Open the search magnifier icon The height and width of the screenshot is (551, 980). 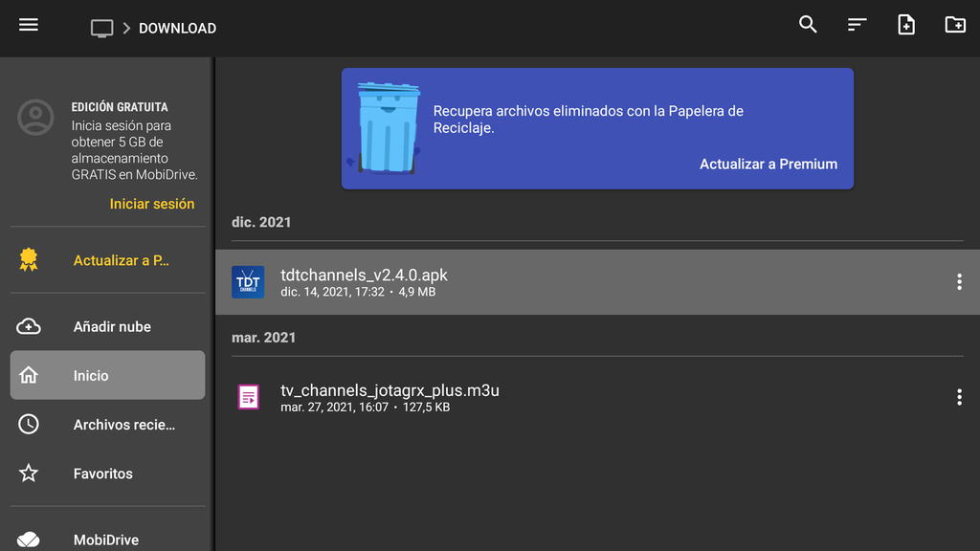pos(808,25)
